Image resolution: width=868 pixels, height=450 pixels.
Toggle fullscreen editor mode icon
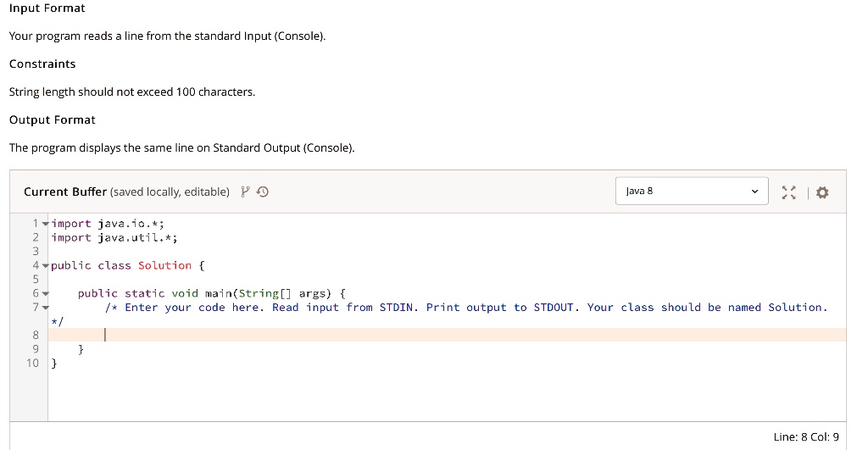tap(788, 192)
